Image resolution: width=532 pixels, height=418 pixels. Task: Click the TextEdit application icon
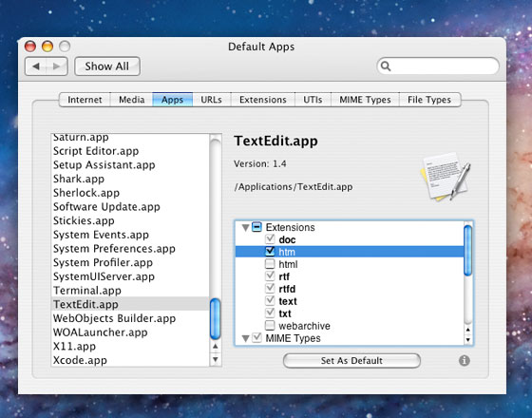(446, 177)
